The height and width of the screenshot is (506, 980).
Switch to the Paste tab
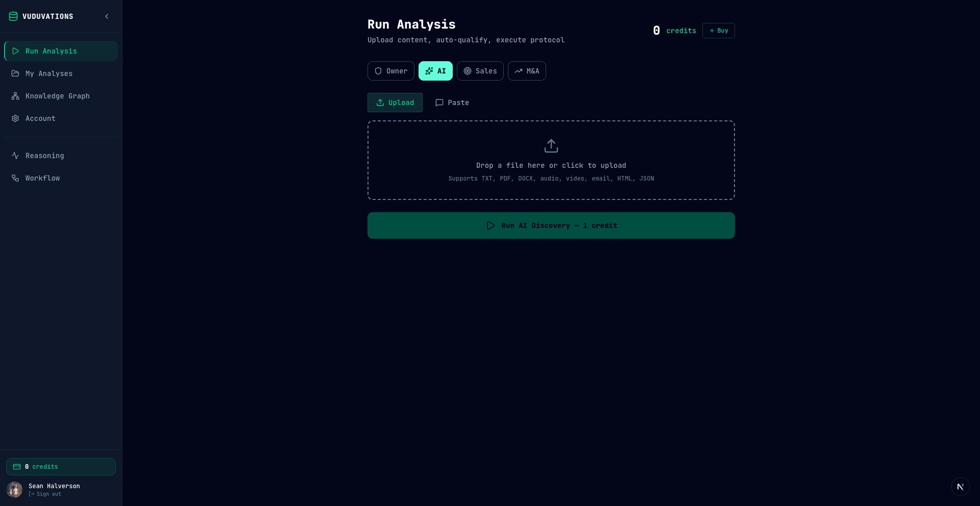click(x=452, y=103)
